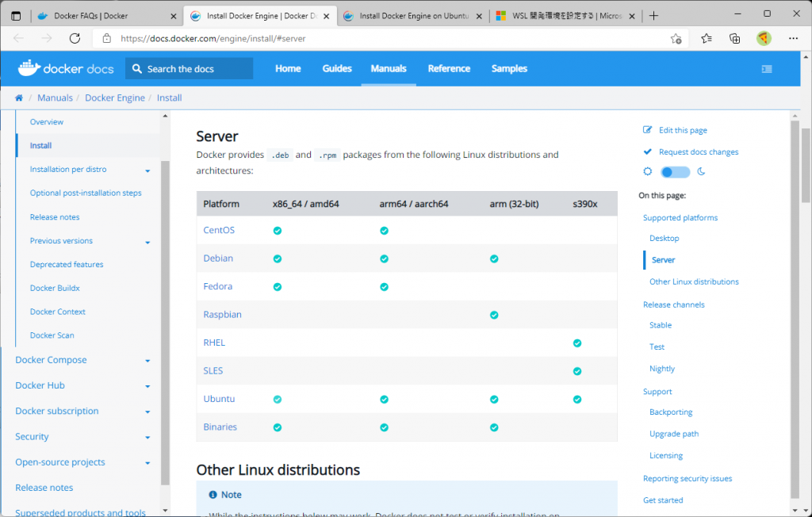Expand Installation per distro submenu
Viewport: 812px width, 517px height.
(147, 170)
